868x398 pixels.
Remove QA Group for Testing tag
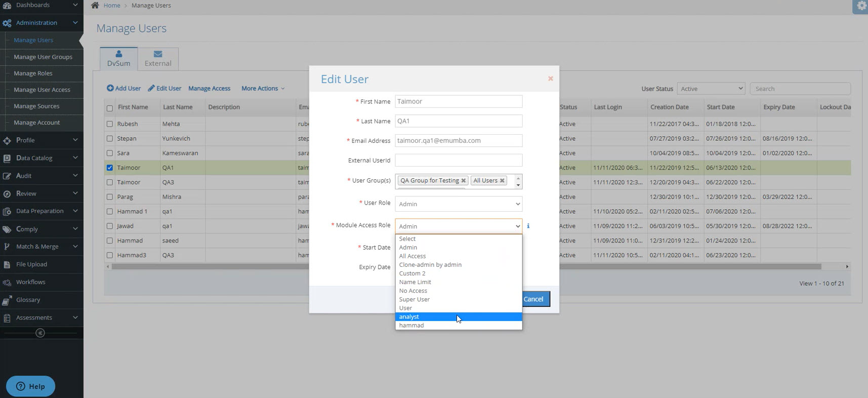point(463,180)
